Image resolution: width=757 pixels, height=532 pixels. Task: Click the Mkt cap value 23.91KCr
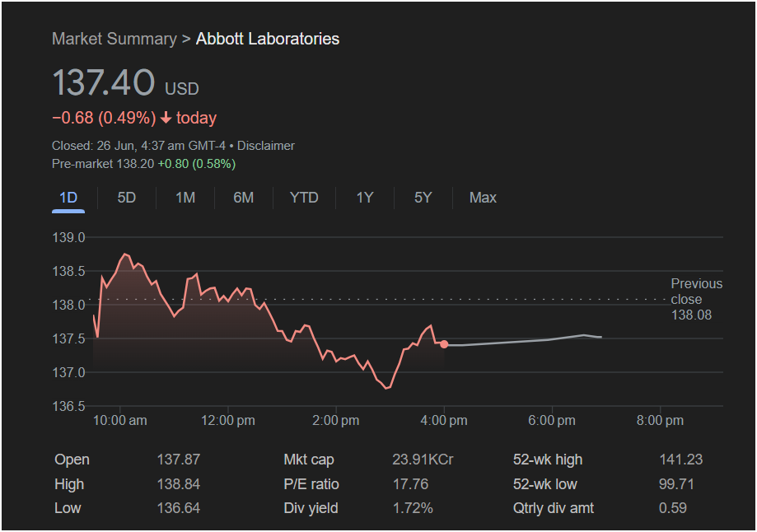pyautogui.click(x=423, y=460)
